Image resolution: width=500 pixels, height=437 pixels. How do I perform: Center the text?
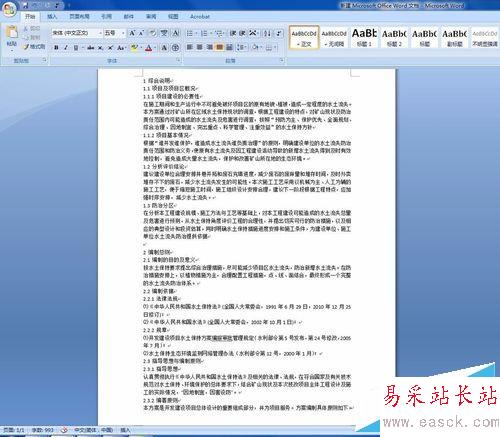tap(199, 47)
